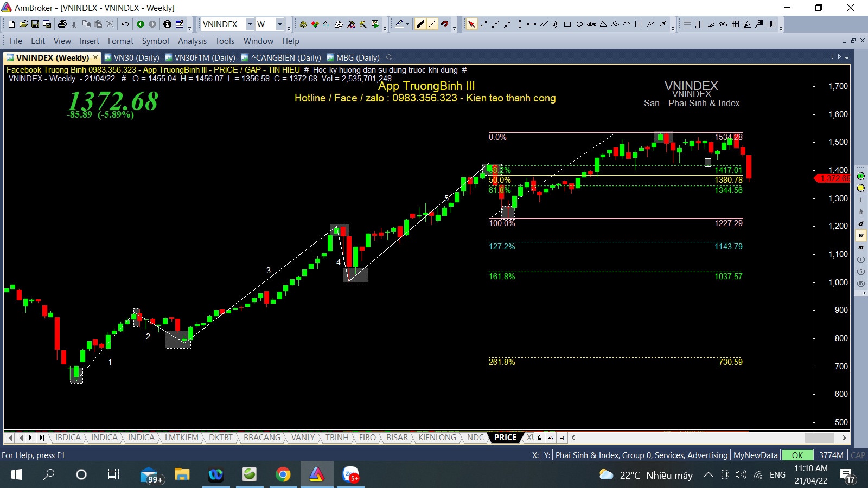Open the chart tabs list dropdown arrow
The height and width of the screenshot is (488, 868).
846,57
